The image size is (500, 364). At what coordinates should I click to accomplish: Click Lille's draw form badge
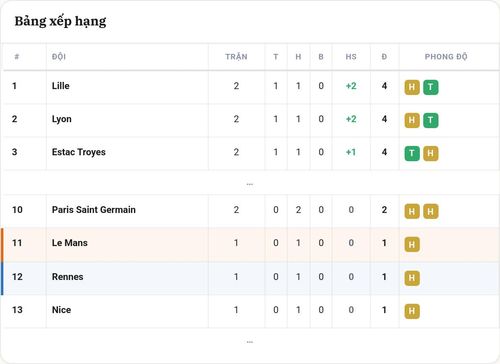click(412, 87)
